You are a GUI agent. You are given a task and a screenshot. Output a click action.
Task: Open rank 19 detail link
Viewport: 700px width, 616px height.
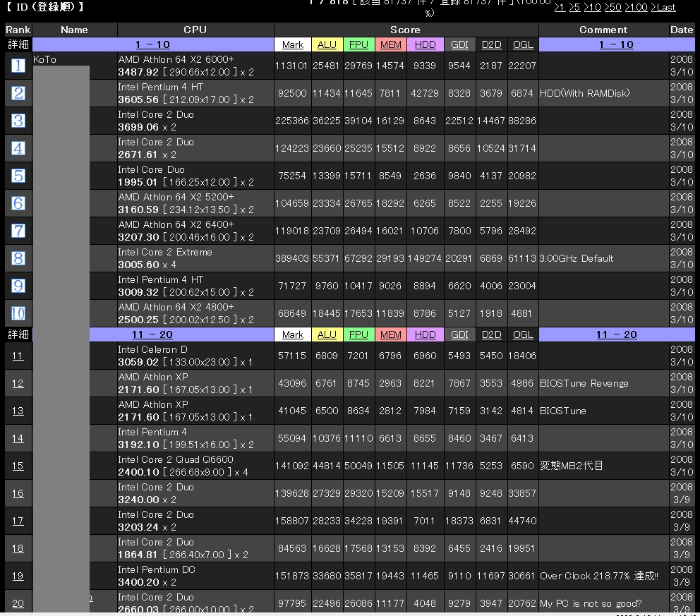pyautogui.click(x=18, y=576)
